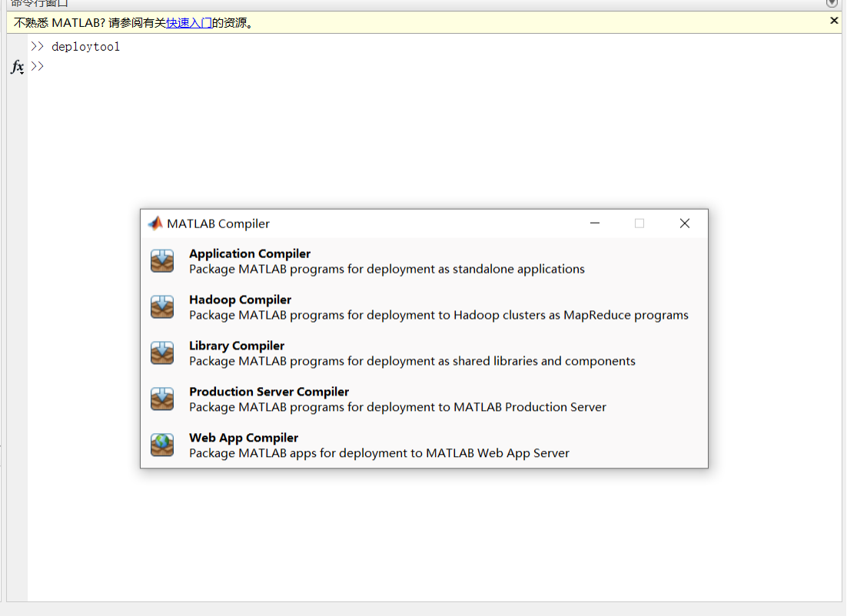Open the 快速入门 quick start link
This screenshot has width=847, height=616.
(x=188, y=23)
